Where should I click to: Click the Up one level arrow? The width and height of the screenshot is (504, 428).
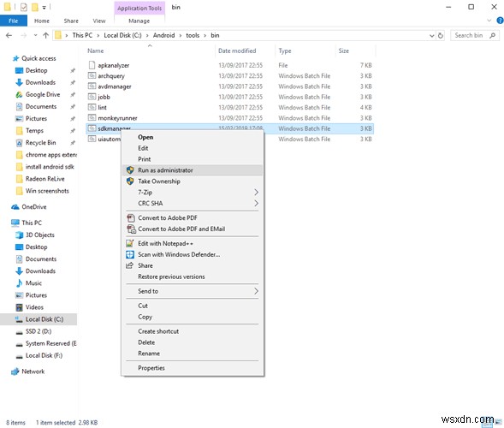tap(45, 35)
